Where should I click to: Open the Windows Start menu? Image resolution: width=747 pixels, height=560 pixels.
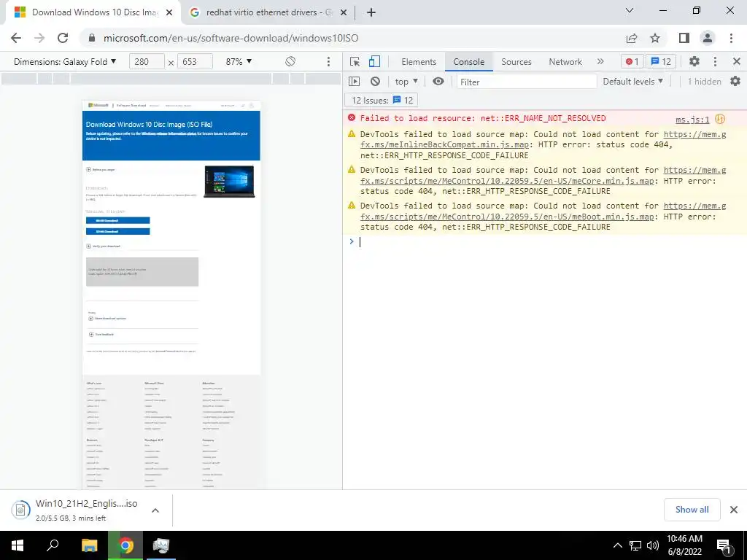pos(18,545)
